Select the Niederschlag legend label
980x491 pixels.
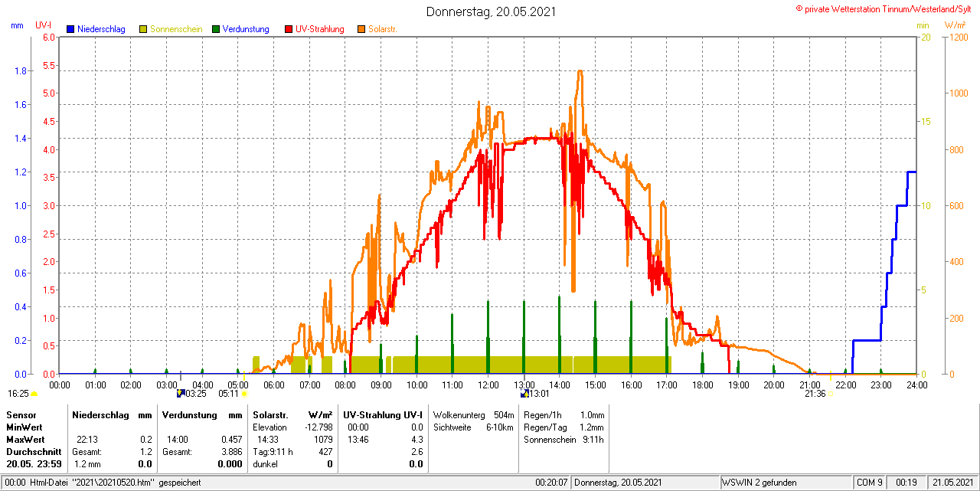tap(101, 29)
